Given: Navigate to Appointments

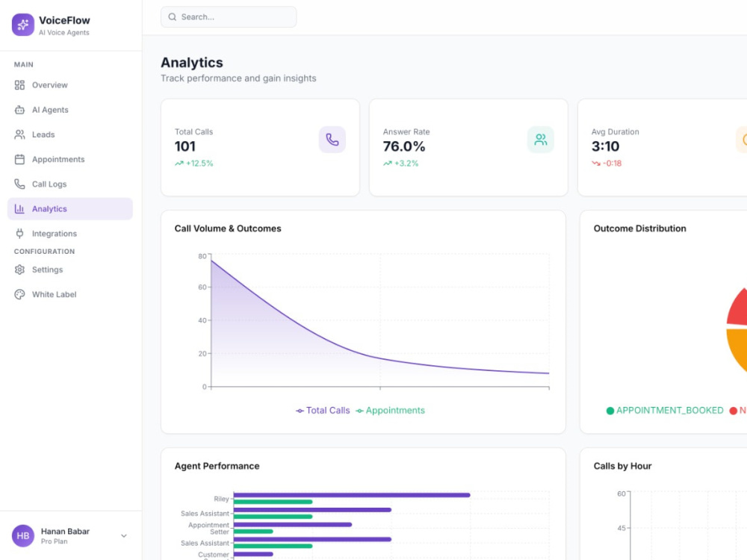Looking at the screenshot, I should tap(70, 160).
